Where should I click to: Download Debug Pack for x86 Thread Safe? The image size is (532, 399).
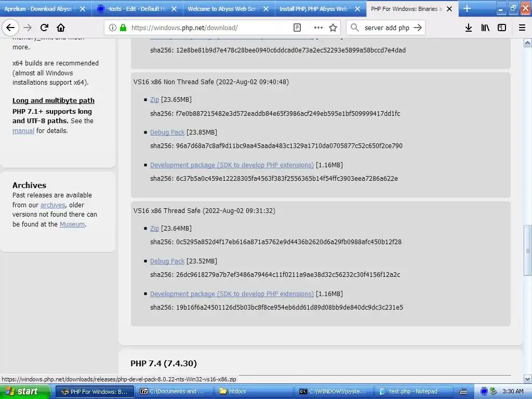pyautogui.click(x=167, y=261)
